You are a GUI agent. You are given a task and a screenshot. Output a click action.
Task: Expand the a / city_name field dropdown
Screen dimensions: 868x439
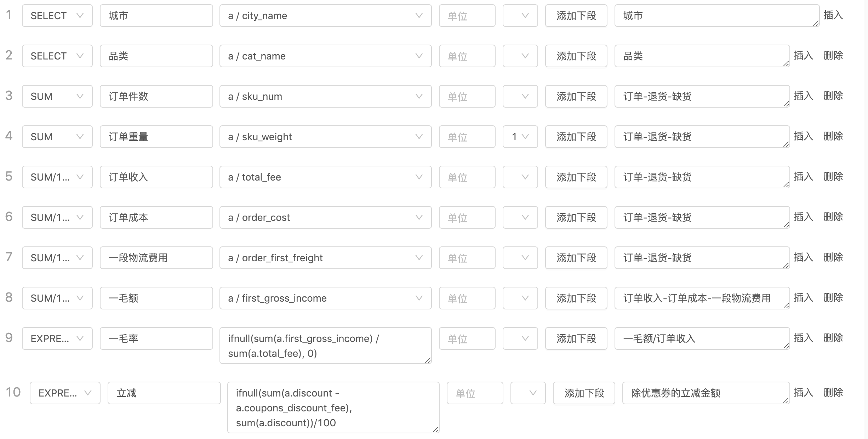click(325, 16)
